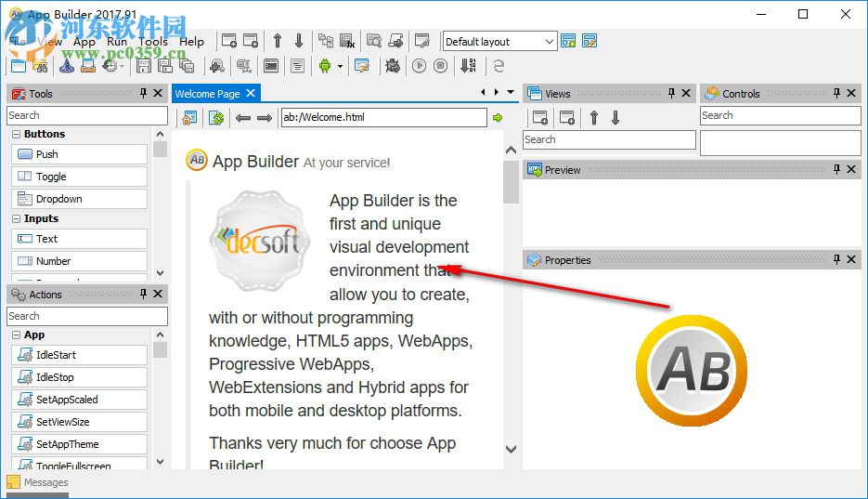
Task: Toggle the pin on Actions panel
Action: pyautogui.click(x=143, y=294)
